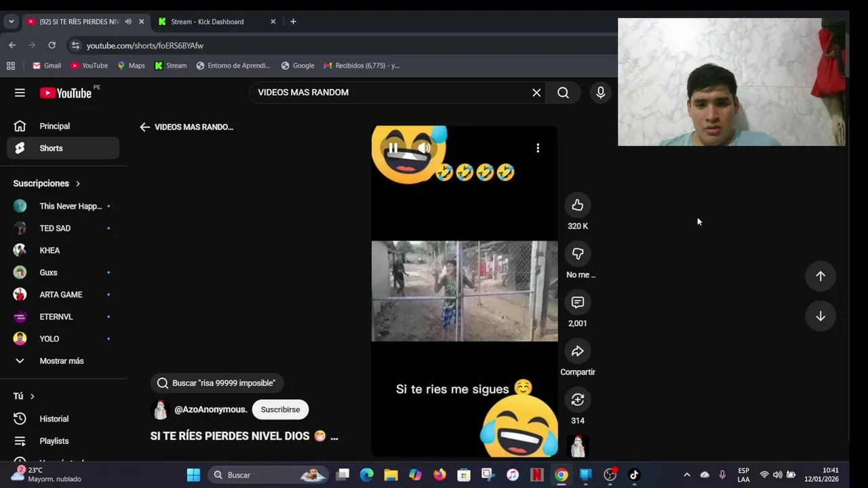This screenshot has height=488, width=868.
Task: Open Netflix from the taskbar
Action: click(x=536, y=475)
